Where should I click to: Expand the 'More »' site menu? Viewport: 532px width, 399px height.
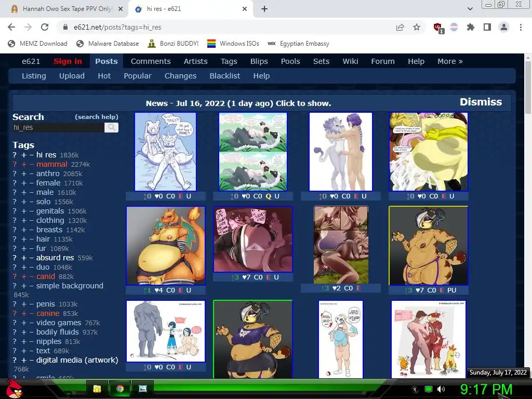click(x=450, y=61)
